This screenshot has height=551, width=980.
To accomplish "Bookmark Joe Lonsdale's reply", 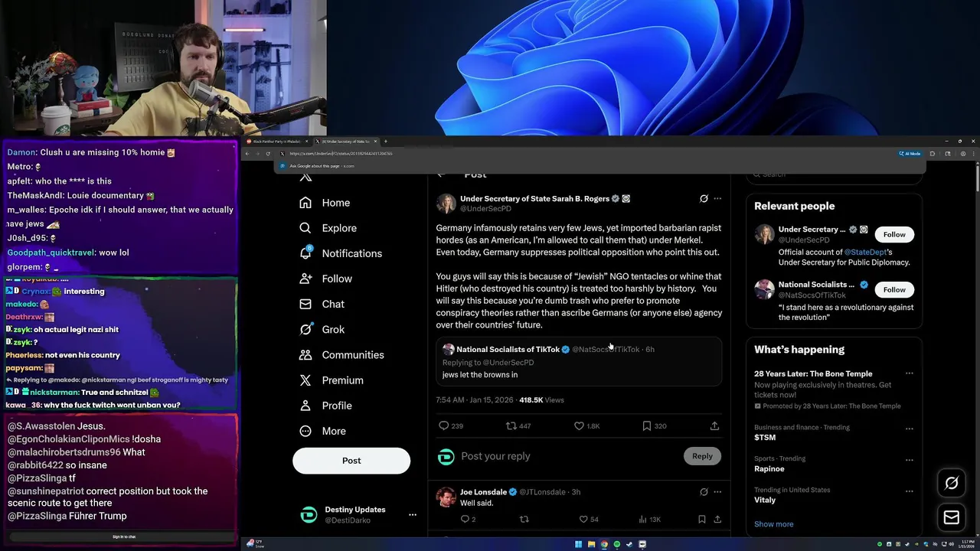I will coord(701,519).
